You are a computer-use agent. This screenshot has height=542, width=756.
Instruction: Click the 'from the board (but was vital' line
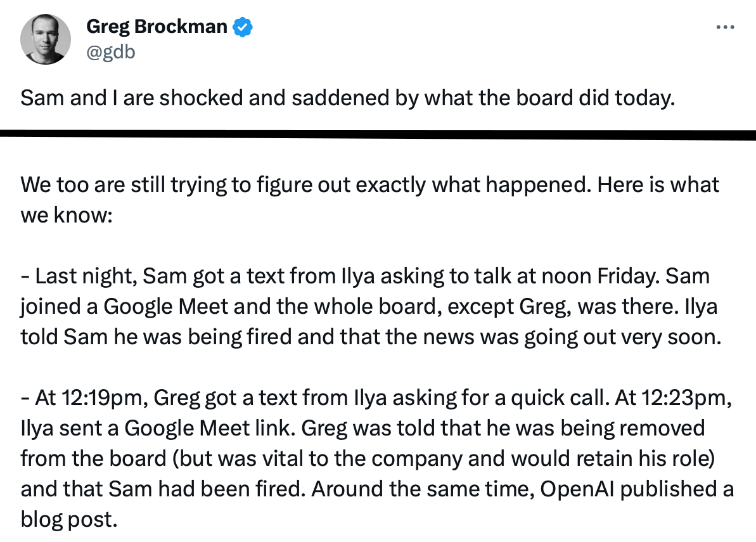point(368,458)
